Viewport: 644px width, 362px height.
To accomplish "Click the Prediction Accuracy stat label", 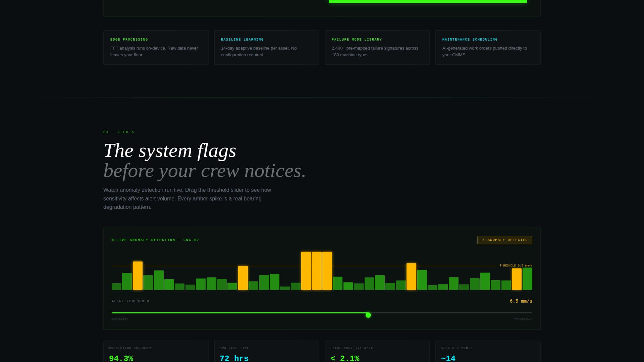I will pyautogui.click(x=130, y=348).
